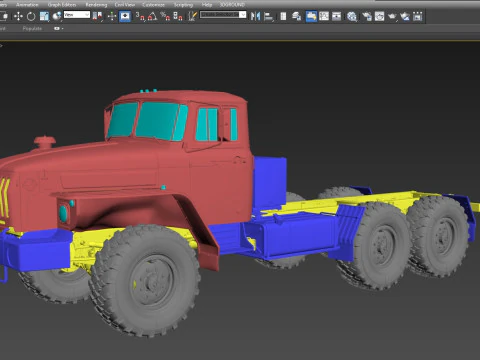Select the front left wheel in viewport
Screen dimensions: 480x360
coord(146,281)
